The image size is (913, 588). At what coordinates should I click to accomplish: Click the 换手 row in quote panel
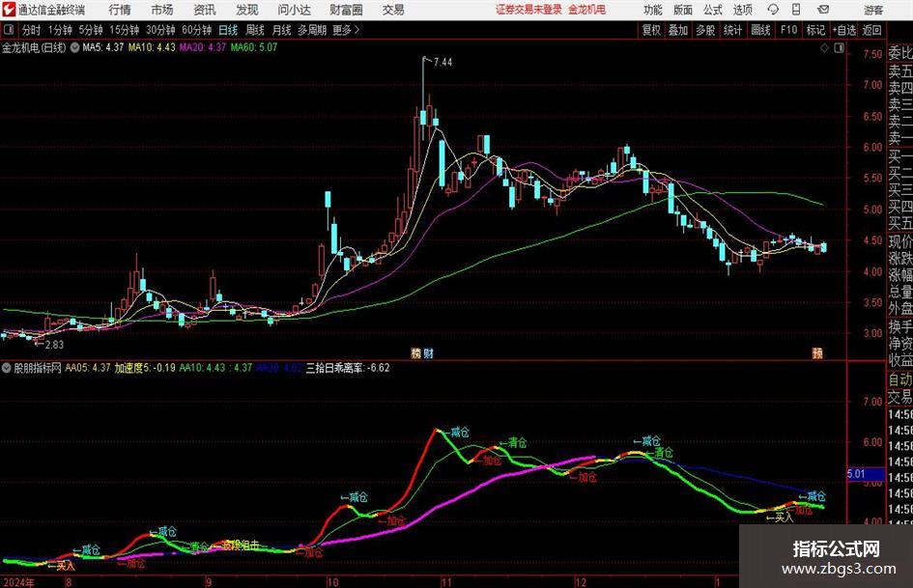click(x=900, y=326)
